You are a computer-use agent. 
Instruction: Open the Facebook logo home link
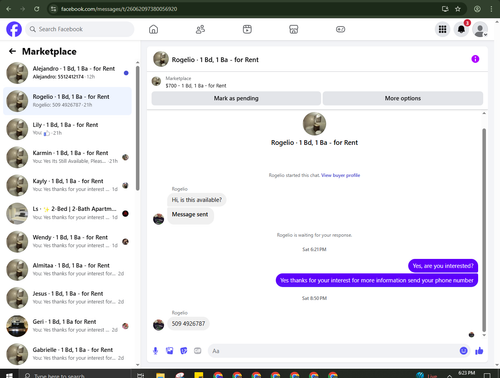point(14,29)
